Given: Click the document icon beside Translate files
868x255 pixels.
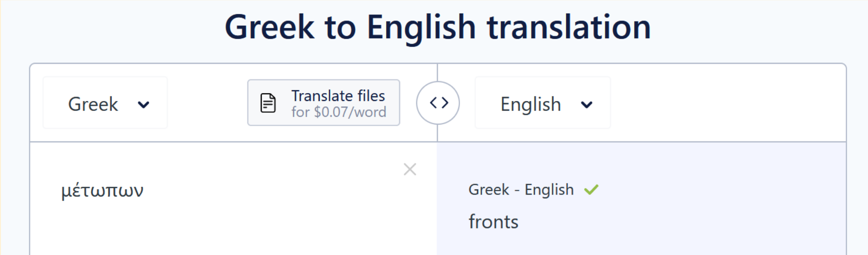Looking at the screenshot, I should tap(268, 103).
